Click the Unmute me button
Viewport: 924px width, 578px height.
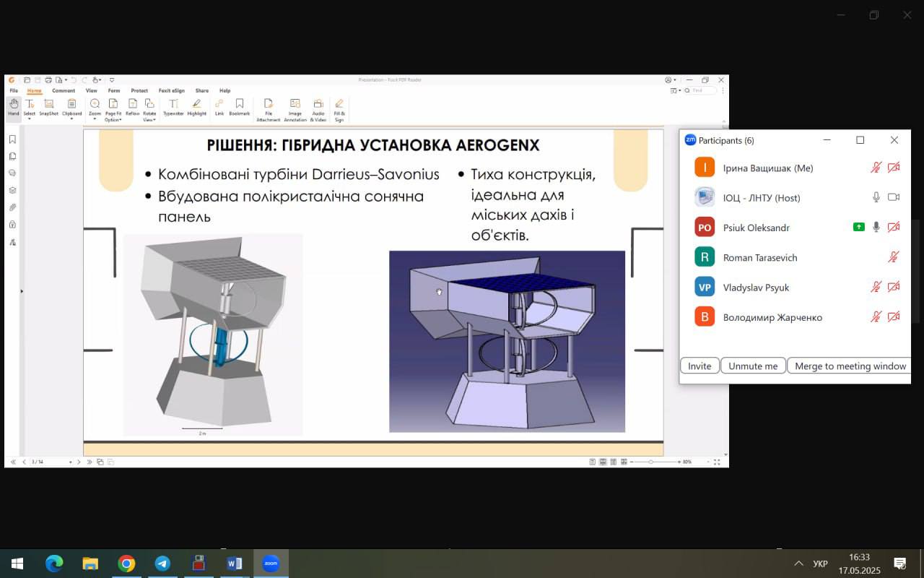point(753,366)
